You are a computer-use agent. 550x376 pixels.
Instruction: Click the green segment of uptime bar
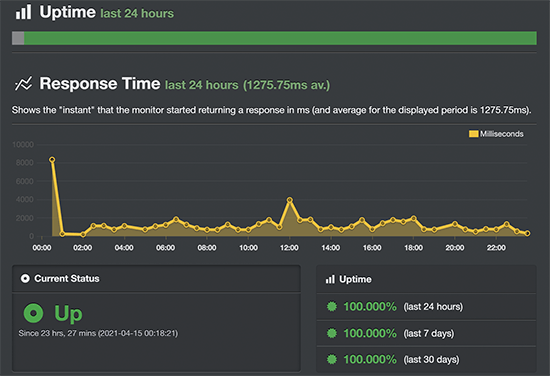[x=280, y=38]
